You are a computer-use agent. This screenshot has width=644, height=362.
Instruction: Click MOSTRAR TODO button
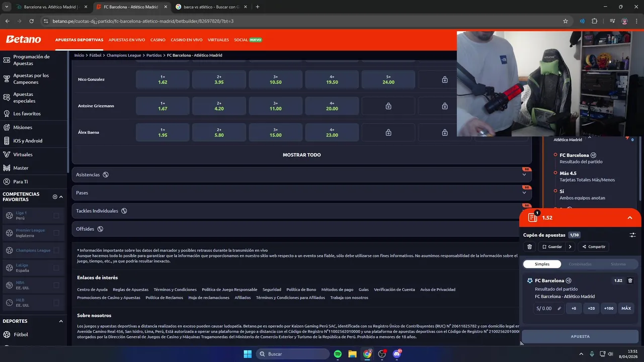pyautogui.click(x=302, y=155)
